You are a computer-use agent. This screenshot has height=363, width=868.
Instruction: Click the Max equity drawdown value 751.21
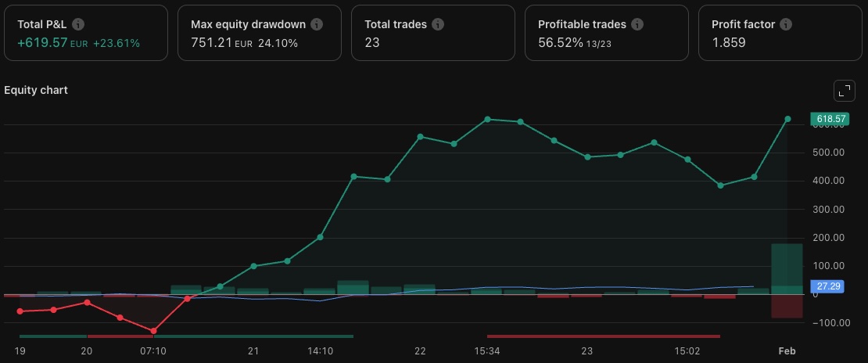211,42
